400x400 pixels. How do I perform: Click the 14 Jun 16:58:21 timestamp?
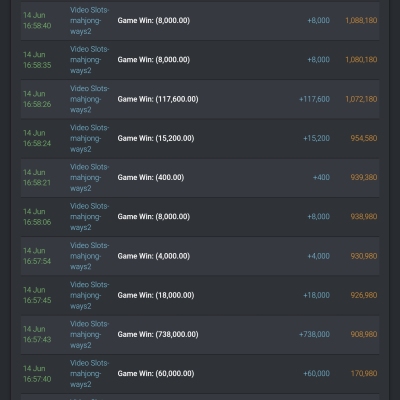pos(37,178)
